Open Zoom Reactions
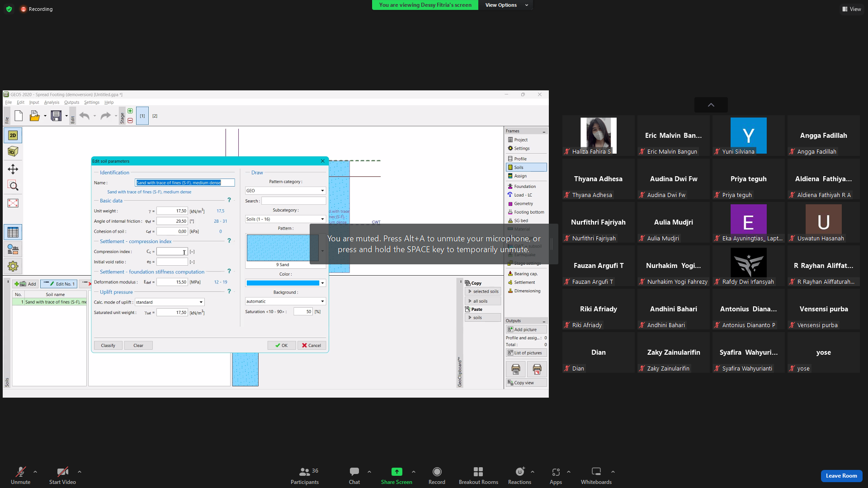This screenshot has width=868, height=488. 519,476
